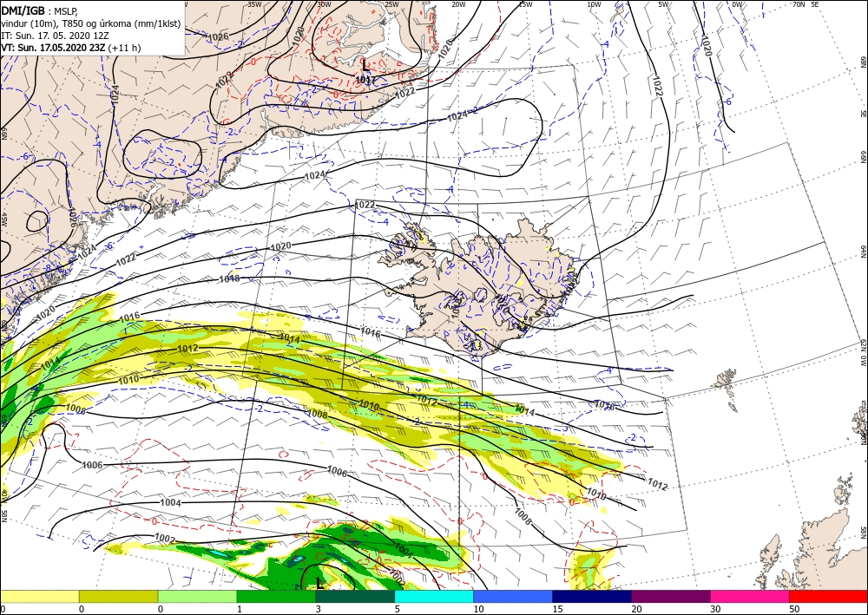
Task: Click the pale yellow legend swatch
Action: coord(39,596)
